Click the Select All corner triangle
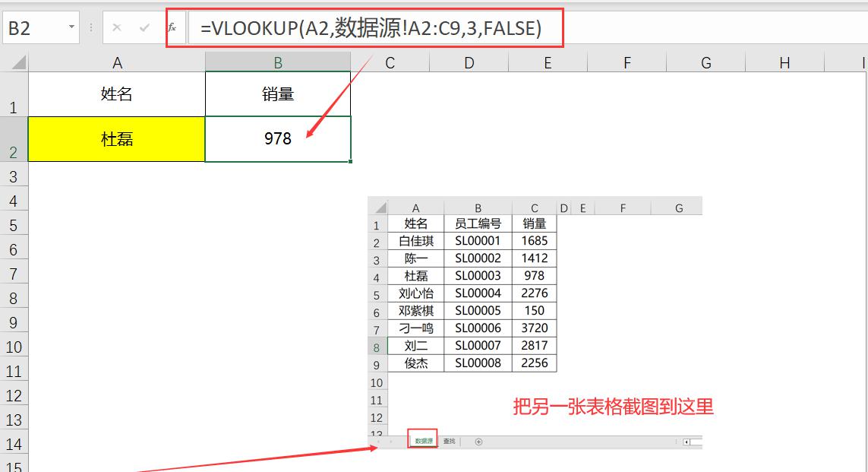Image resolution: width=868 pixels, height=472 pixels. pyautogui.click(x=18, y=62)
